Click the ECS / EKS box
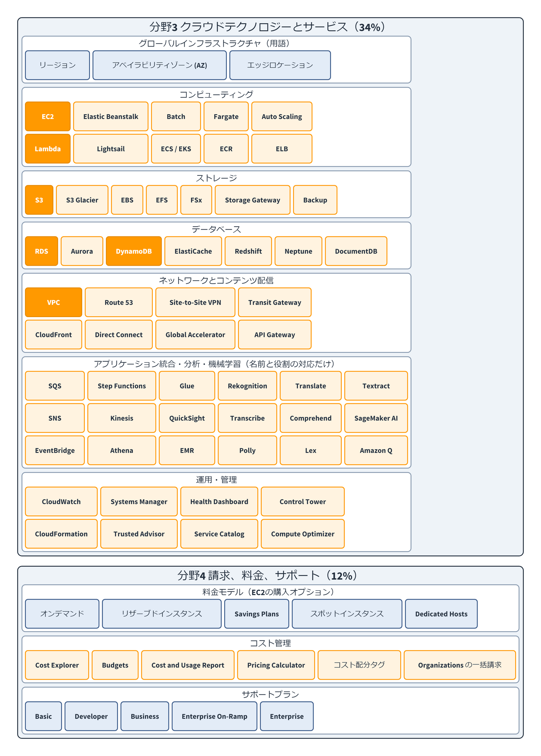This screenshot has width=541, height=756. pos(176,149)
